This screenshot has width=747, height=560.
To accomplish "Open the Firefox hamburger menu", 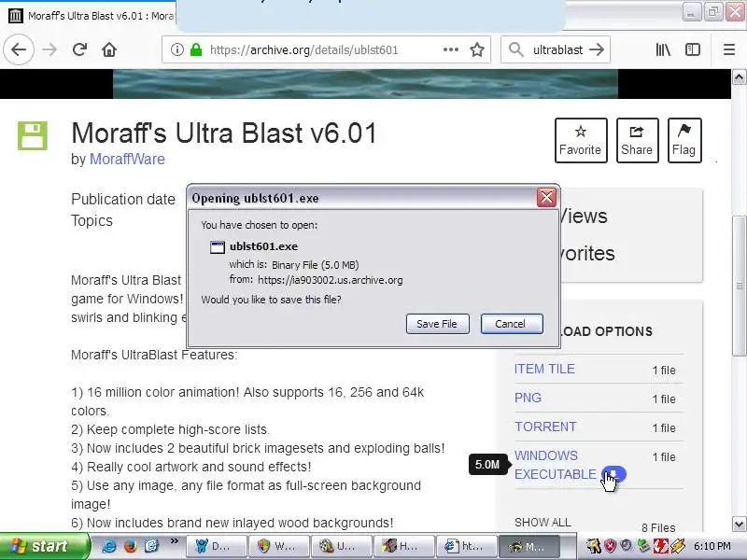I will (x=729, y=49).
